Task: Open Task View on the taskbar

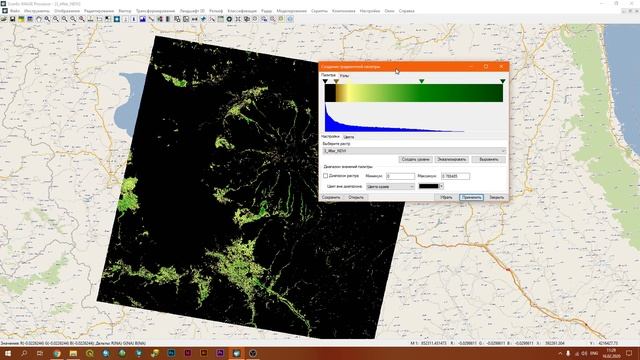Action: [40, 353]
